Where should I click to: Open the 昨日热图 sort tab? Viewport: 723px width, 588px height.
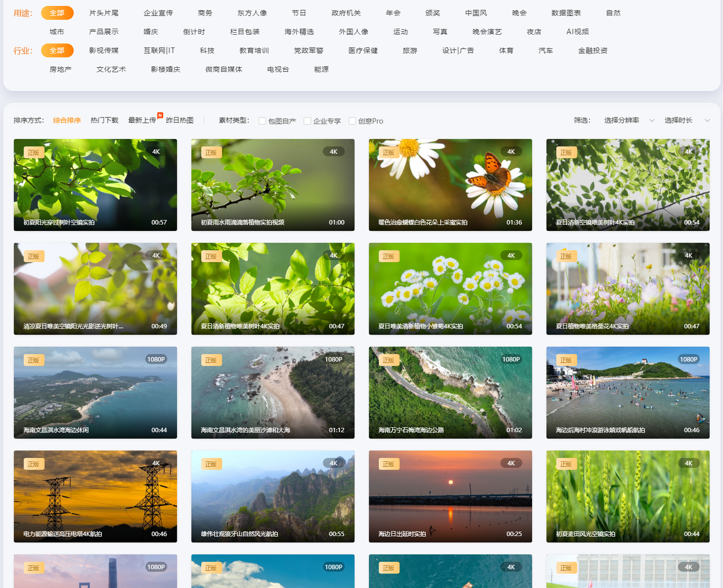[x=180, y=121]
